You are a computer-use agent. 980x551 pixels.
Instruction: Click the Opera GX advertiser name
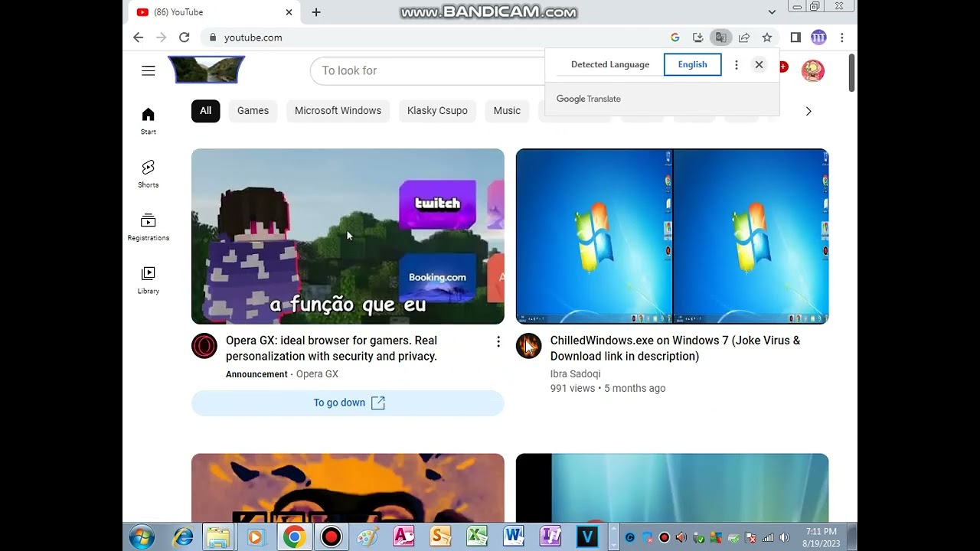[317, 374]
